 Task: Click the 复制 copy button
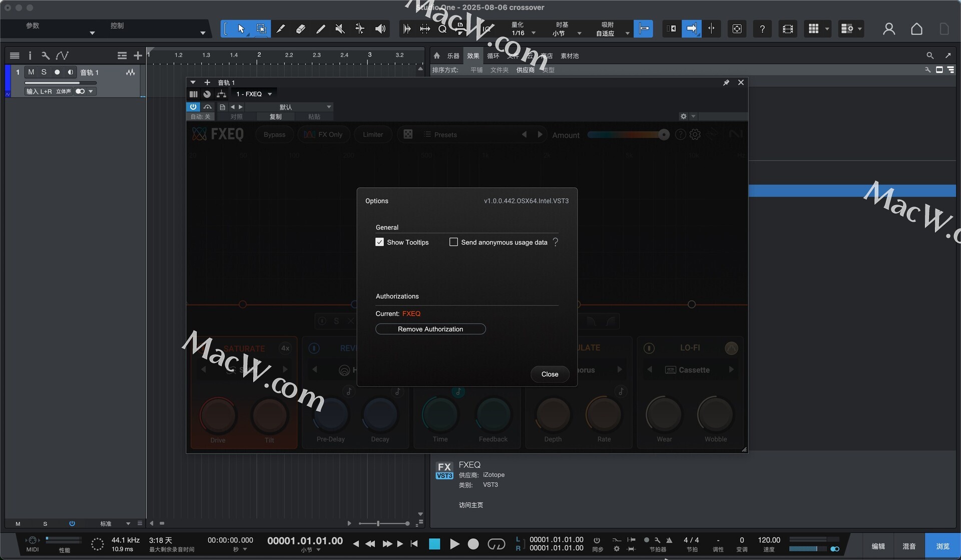[276, 117]
